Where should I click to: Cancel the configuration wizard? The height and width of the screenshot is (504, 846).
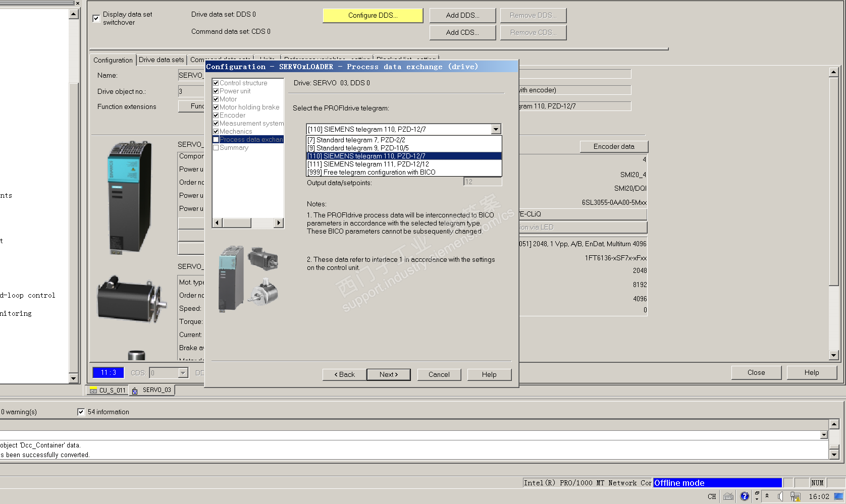[x=439, y=375]
